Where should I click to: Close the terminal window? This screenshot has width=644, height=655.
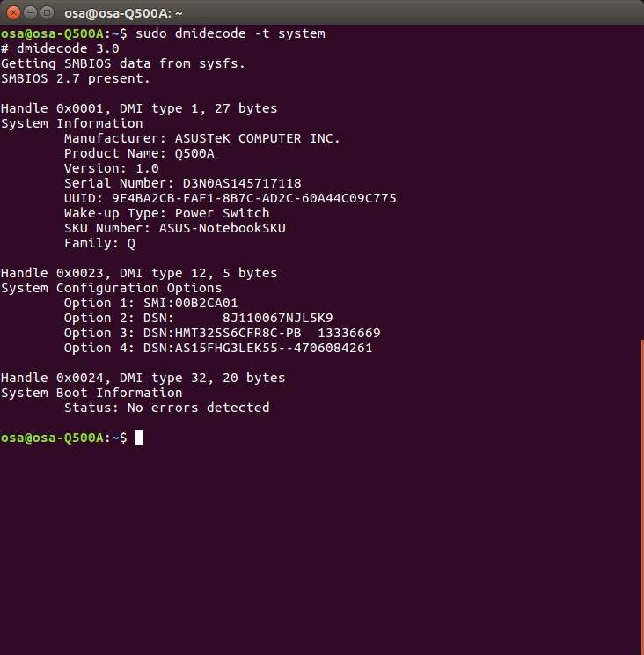14,12
